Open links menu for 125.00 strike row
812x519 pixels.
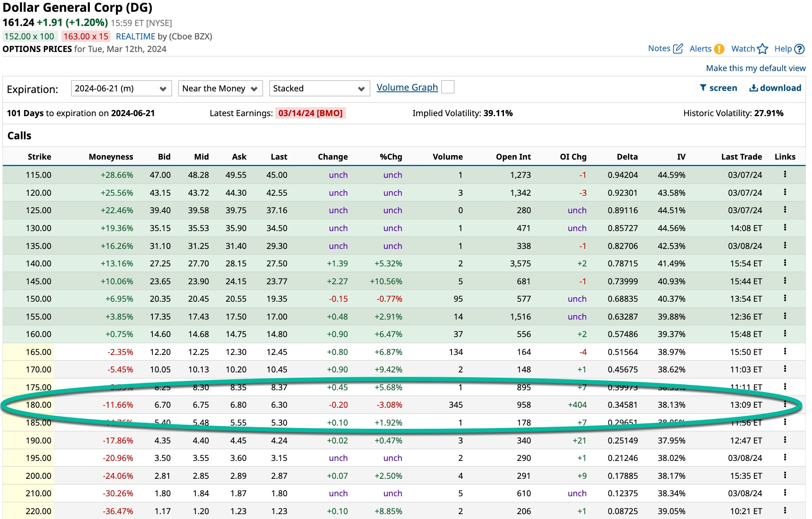[x=785, y=210]
